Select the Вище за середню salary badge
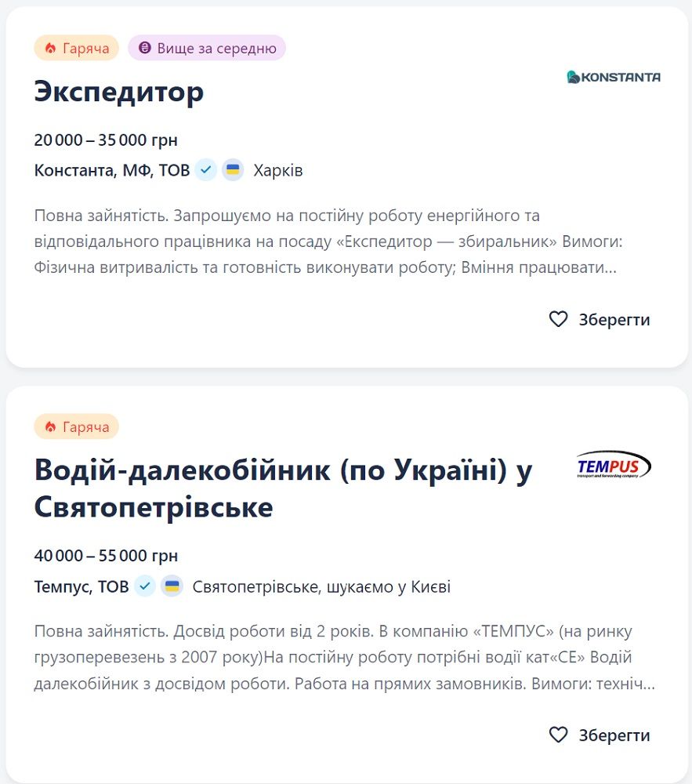692x784 pixels. 206,48
